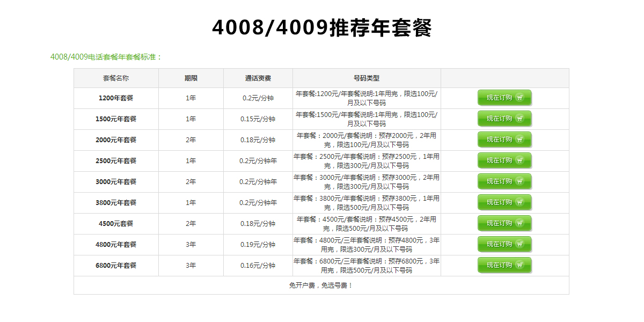The width and height of the screenshot is (644, 322).
Task: Select the 期限 column header
Action: coord(191,78)
